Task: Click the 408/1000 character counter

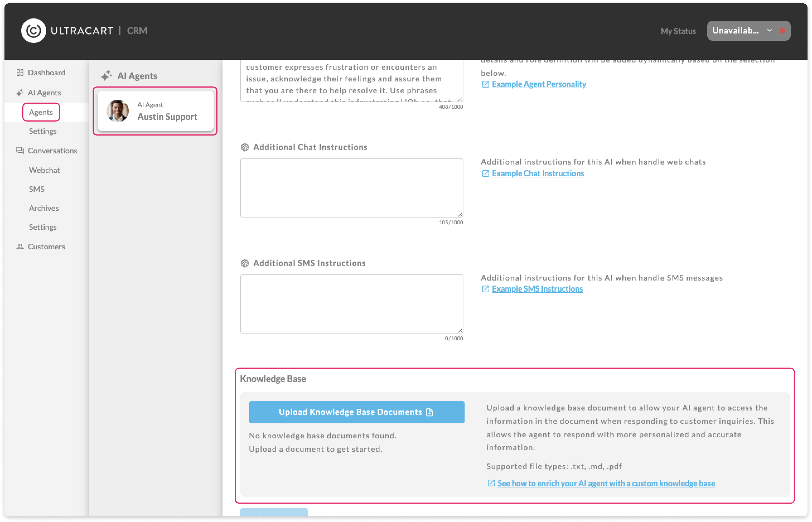Action: click(x=450, y=107)
